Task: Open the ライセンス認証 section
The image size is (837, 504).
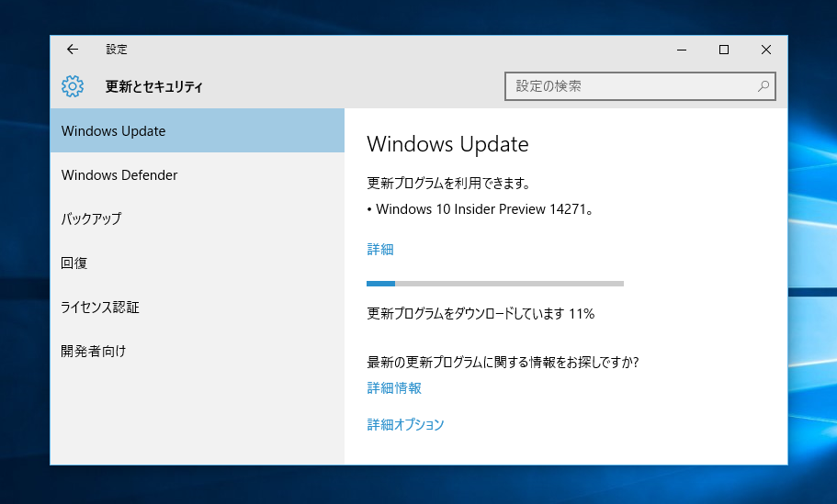Action: pos(198,308)
